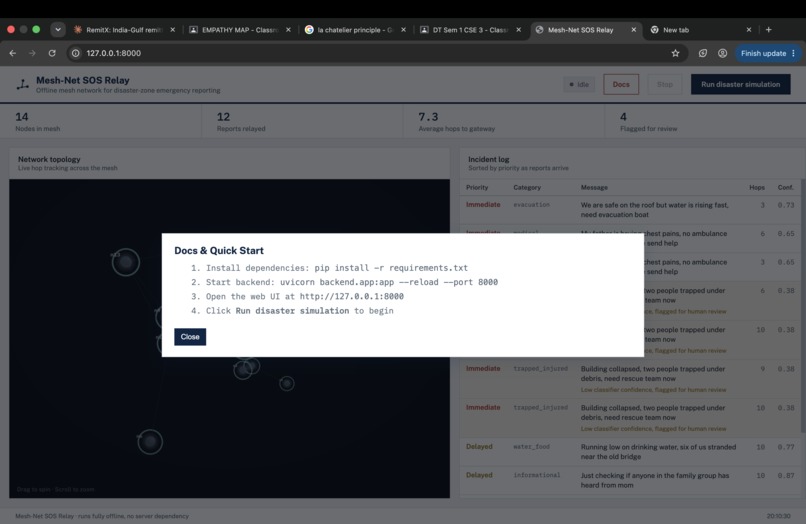Click the Network topology heading
806x524 pixels.
(x=49, y=159)
